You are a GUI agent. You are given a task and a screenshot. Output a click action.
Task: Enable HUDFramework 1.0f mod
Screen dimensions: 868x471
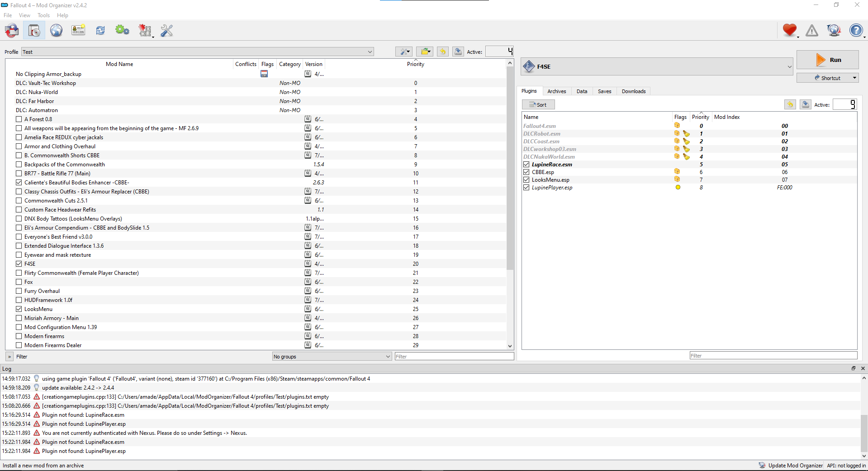pos(19,300)
